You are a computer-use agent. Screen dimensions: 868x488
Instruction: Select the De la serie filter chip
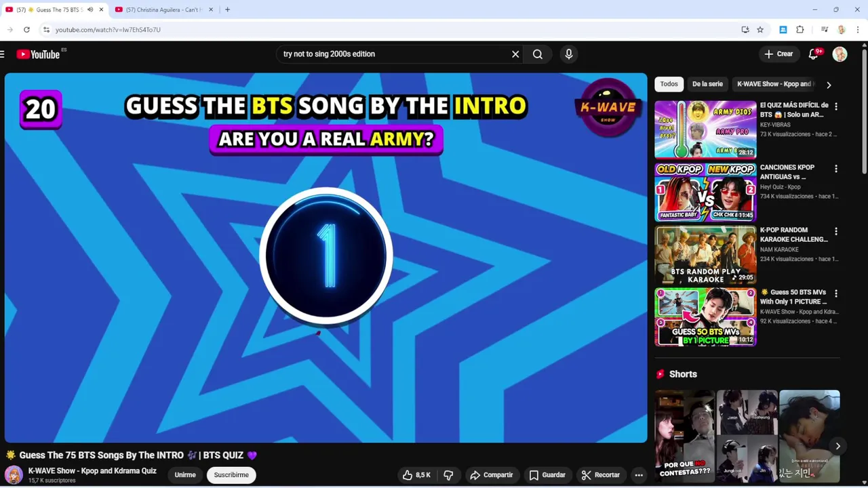pos(707,84)
